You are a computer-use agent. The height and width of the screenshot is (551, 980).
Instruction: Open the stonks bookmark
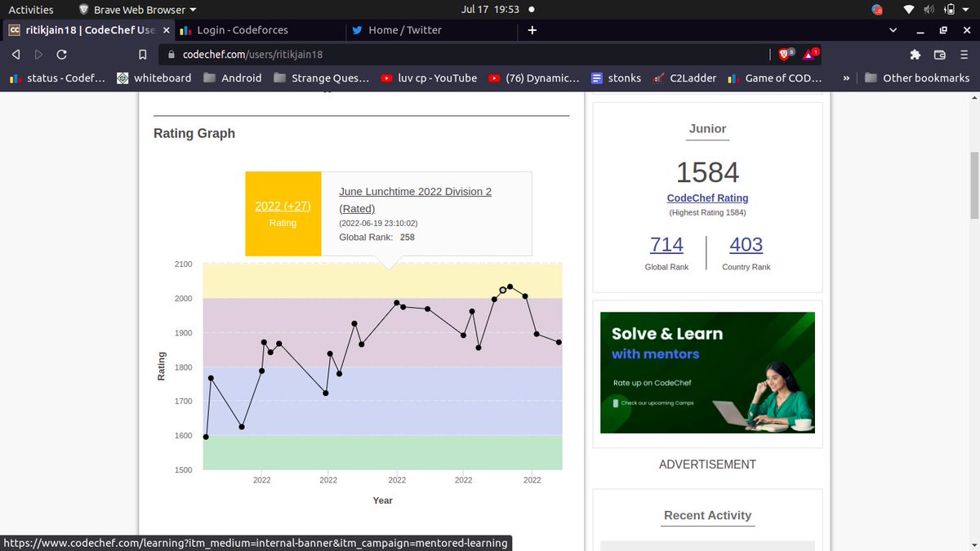click(x=617, y=78)
